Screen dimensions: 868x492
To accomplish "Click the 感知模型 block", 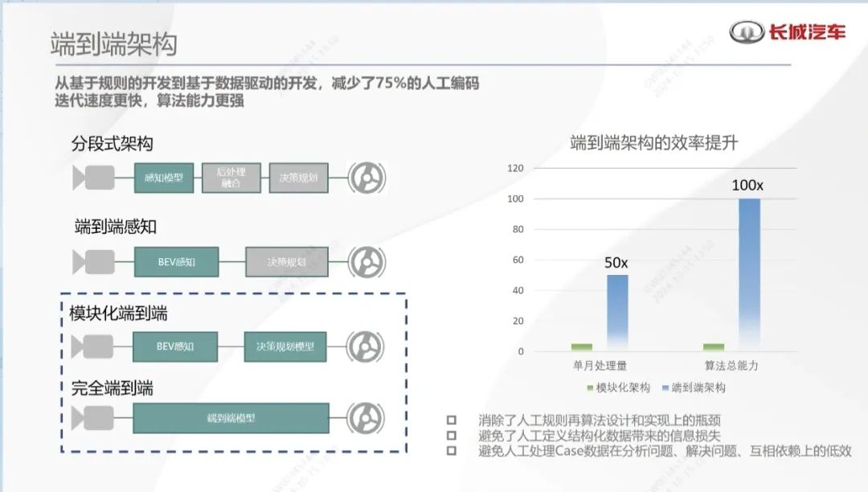I will coord(164,178).
